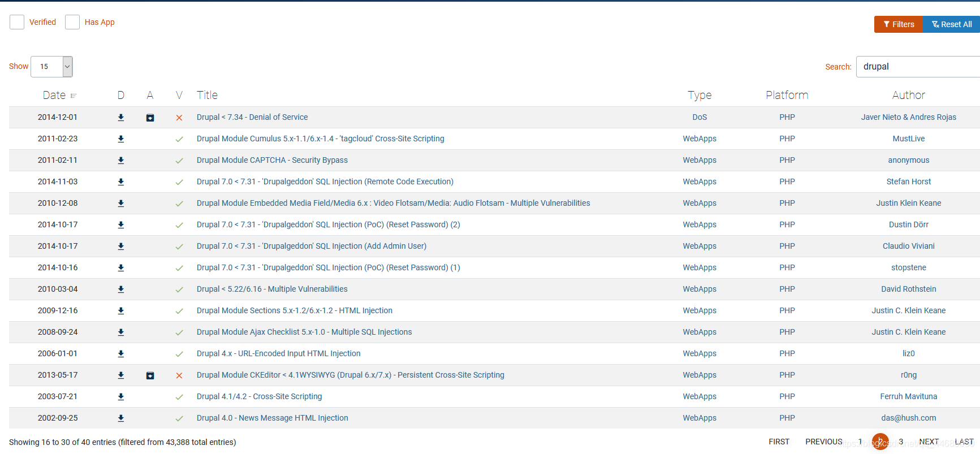Open the Drupal < 7.34 - Denial of Service entry

(252, 117)
